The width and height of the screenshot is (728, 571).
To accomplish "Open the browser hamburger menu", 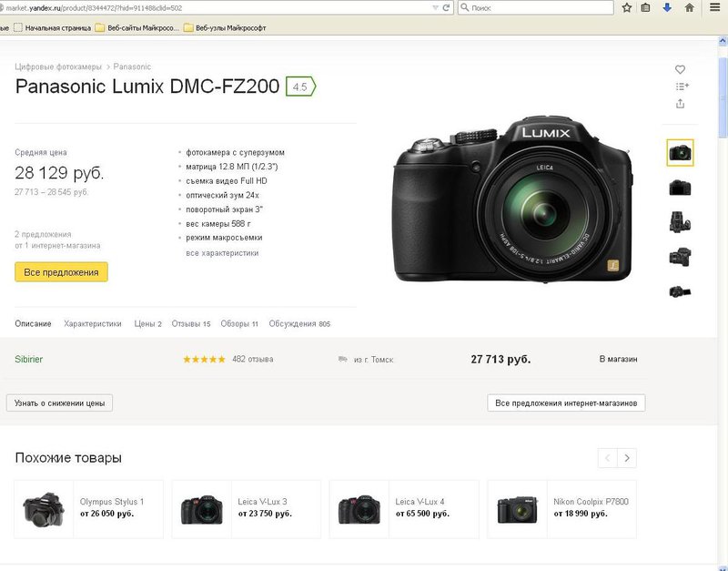I will tap(713, 8).
